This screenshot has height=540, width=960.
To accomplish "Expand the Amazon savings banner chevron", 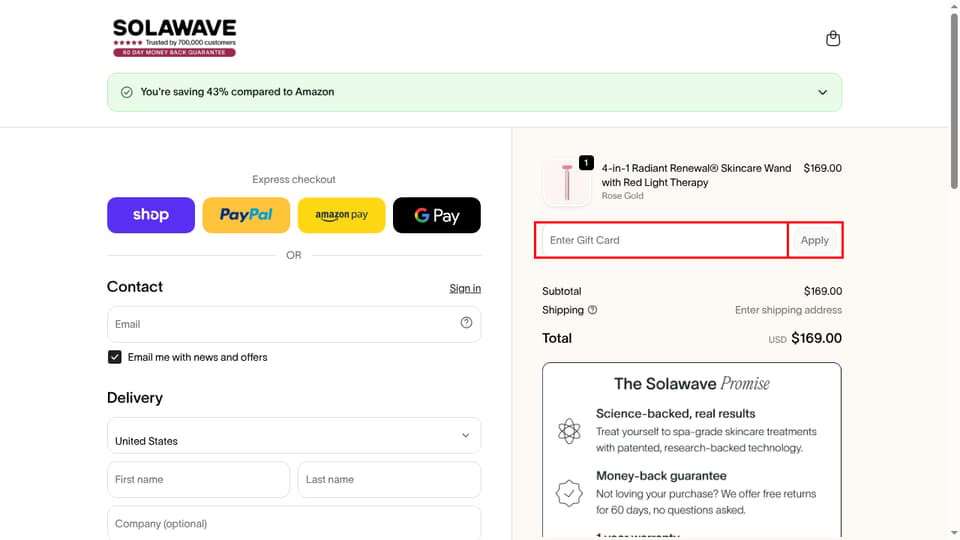I will [x=822, y=92].
